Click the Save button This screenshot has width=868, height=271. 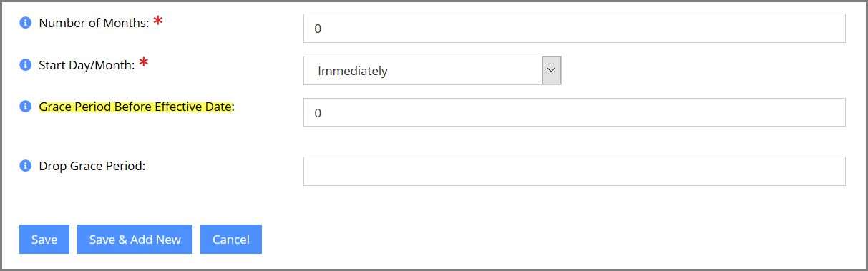point(44,240)
